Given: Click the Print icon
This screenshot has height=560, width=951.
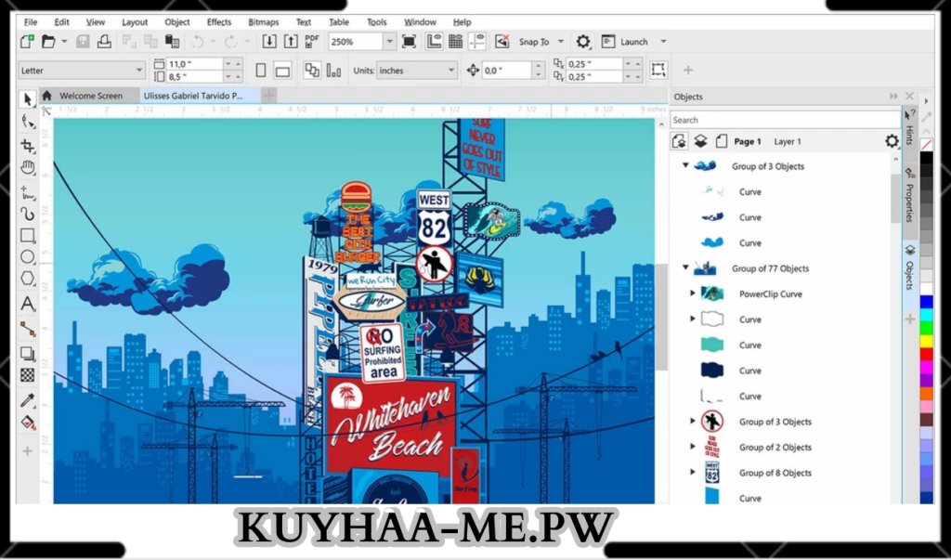Looking at the screenshot, I should point(104,41).
